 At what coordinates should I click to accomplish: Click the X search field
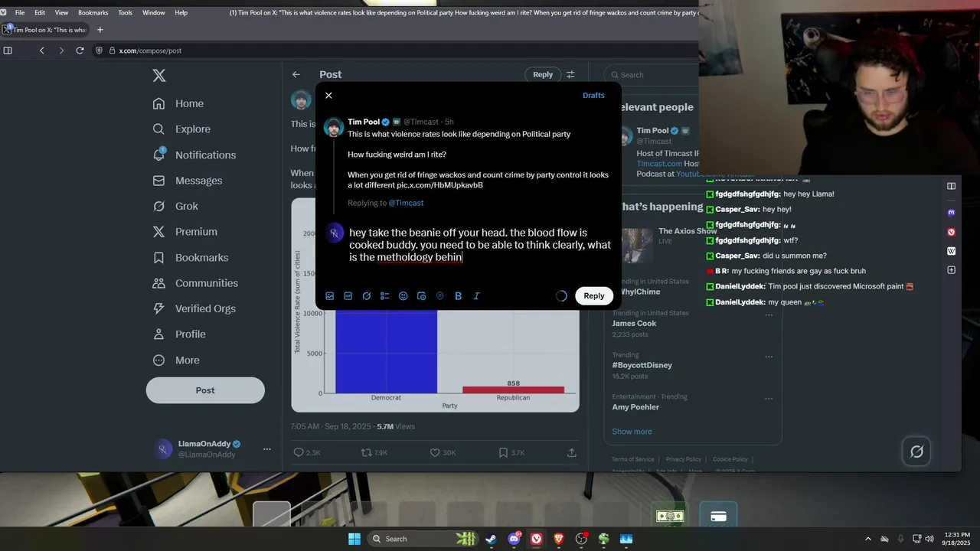tap(651, 74)
